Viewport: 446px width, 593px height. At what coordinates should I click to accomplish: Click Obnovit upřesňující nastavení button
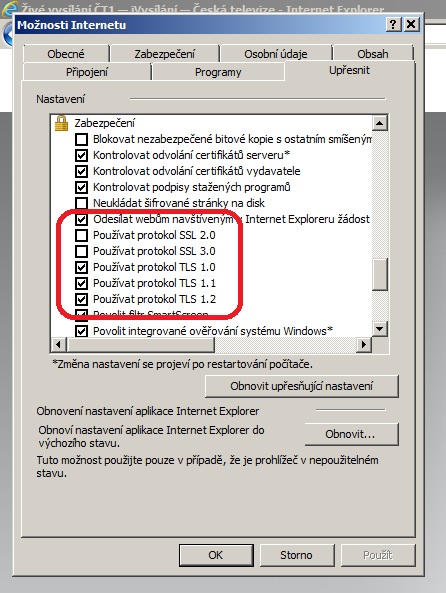pos(301,386)
